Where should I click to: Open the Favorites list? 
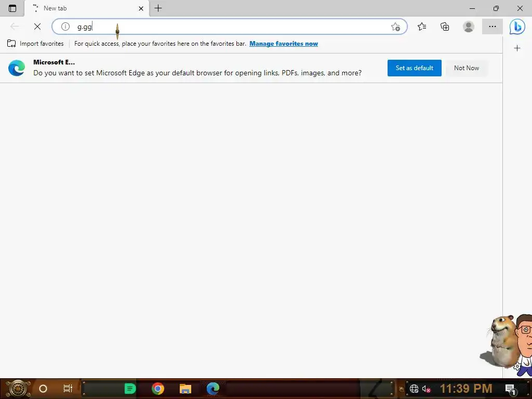(422, 26)
